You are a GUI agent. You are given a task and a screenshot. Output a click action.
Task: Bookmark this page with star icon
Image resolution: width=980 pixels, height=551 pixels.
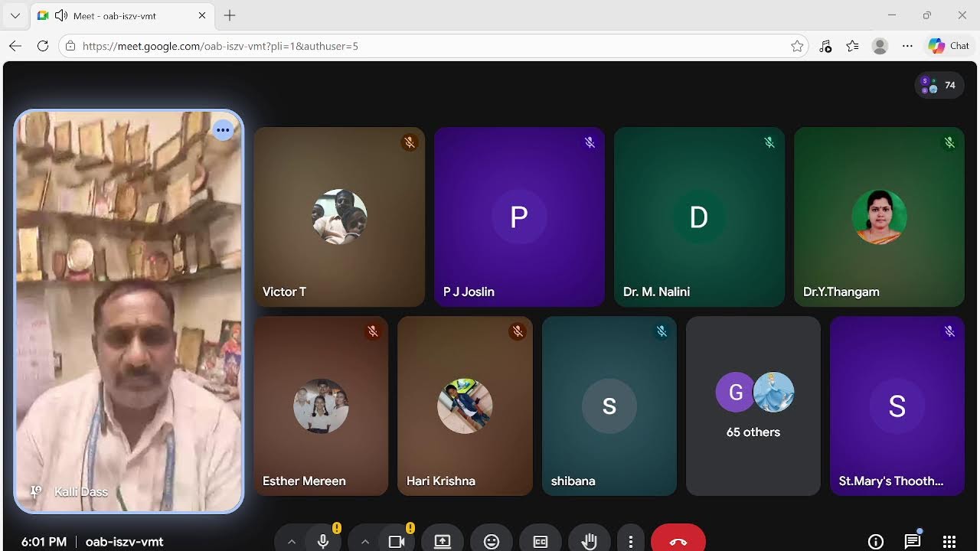[797, 46]
